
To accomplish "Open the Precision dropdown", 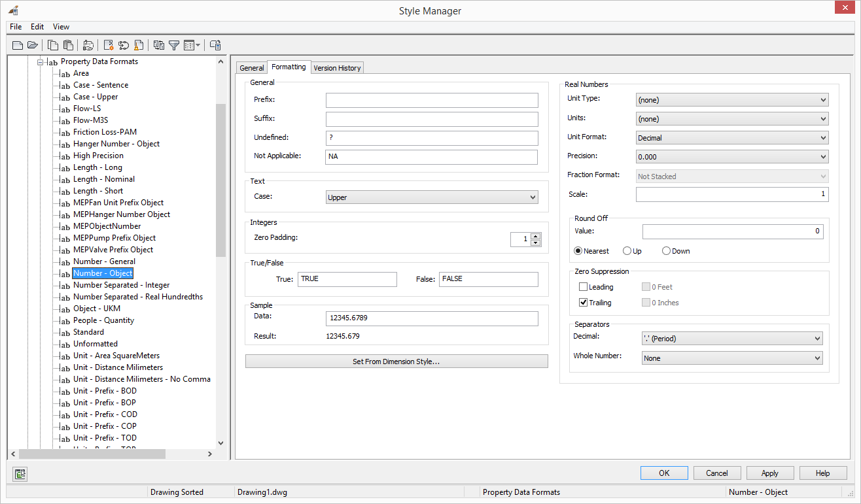I will (731, 157).
